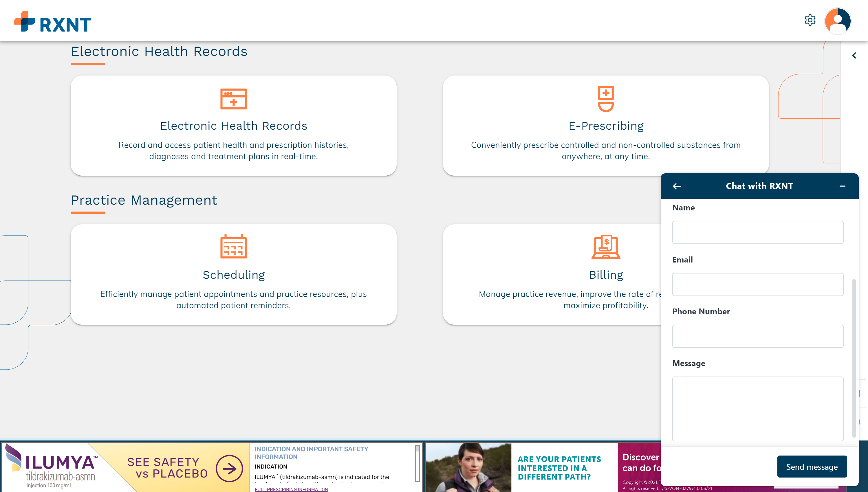Open the E-Prescribing card title

606,126
